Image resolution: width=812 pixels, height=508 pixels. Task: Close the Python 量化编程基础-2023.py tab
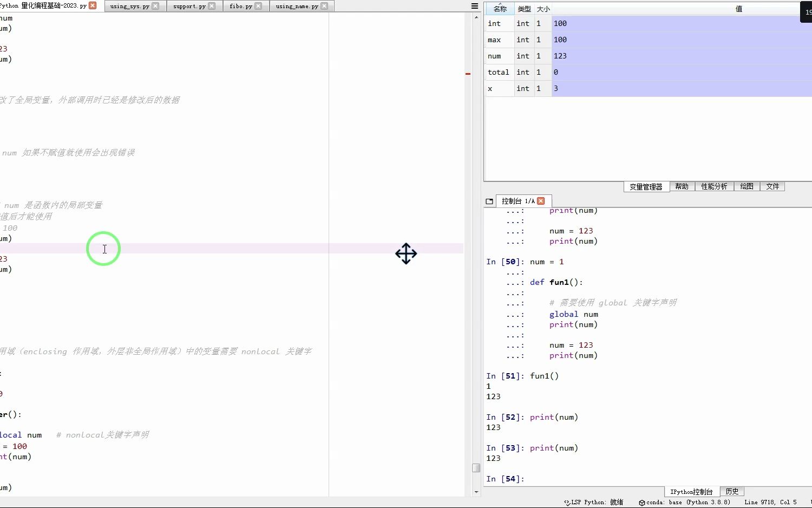click(x=93, y=5)
